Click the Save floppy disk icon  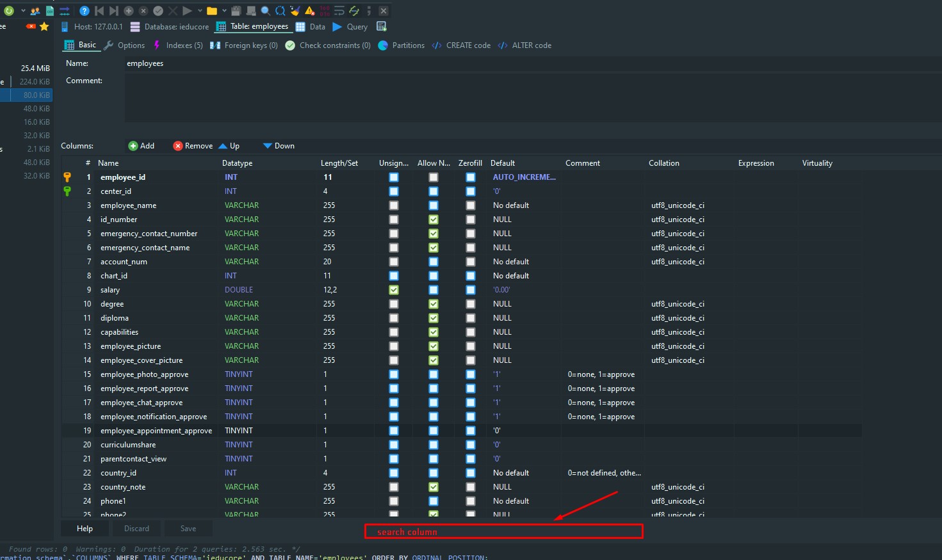pos(236,11)
